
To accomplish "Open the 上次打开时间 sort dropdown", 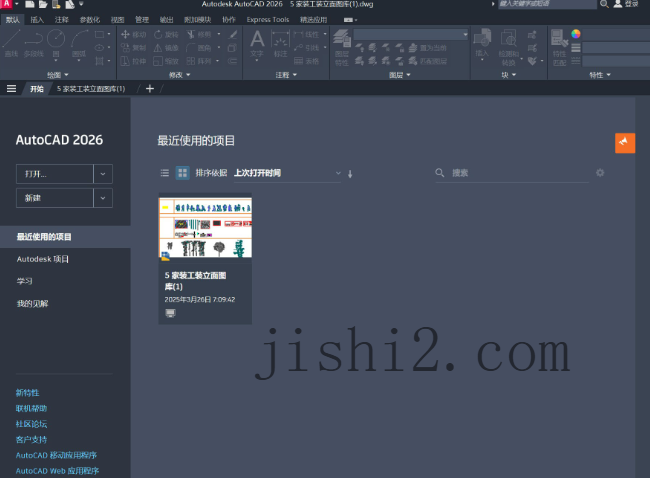I will tap(287, 173).
